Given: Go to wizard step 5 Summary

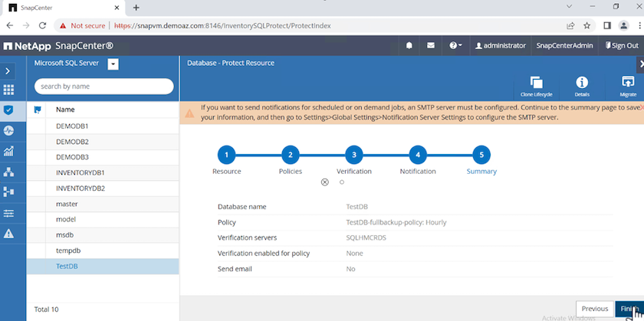Looking at the screenshot, I should [x=481, y=155].
